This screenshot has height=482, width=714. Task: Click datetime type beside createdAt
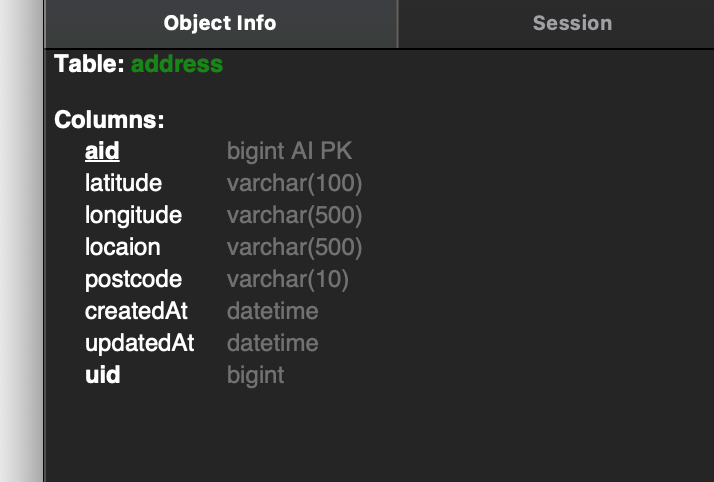pos(272,311)
